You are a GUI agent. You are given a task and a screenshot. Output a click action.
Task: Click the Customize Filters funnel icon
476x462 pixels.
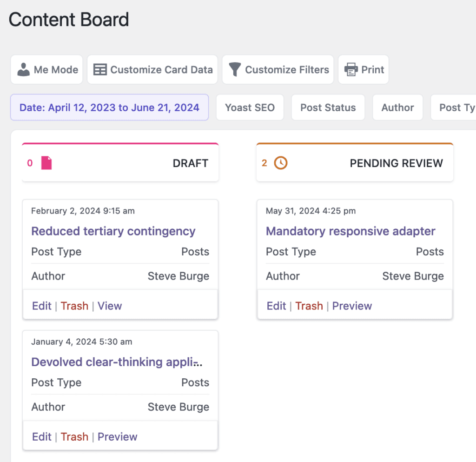(x=234, y=69)
